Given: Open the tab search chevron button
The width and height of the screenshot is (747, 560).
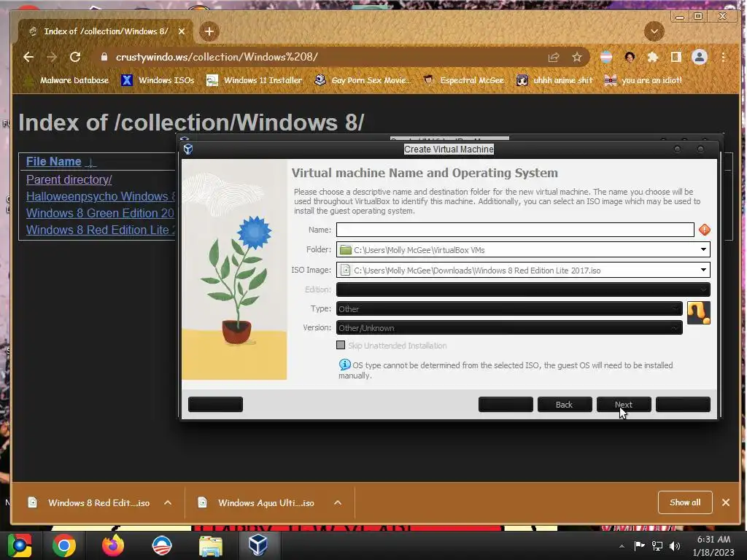Looking at the screenshot, I should 654,31.
